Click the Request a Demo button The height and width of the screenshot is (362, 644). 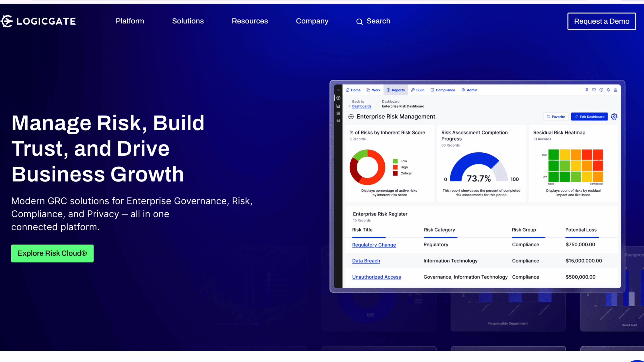coord(601,21)
